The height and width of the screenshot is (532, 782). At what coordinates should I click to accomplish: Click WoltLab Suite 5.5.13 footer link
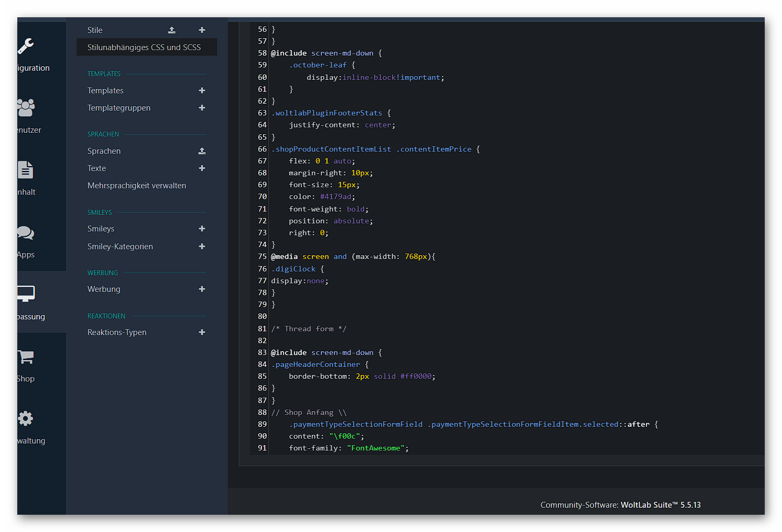660,505
